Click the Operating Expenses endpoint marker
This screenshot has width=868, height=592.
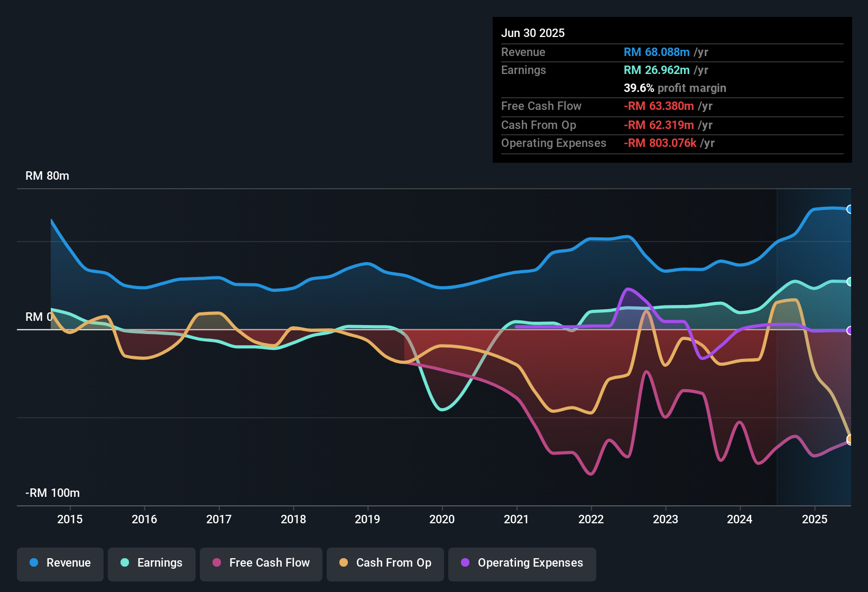point(849,331)
